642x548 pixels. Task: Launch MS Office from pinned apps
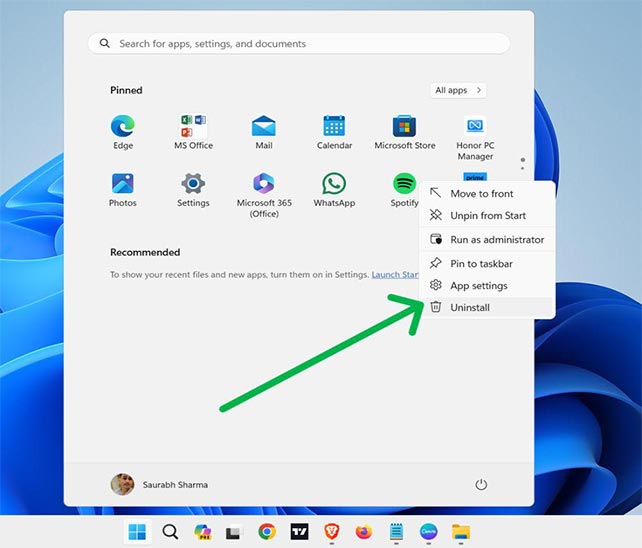click(x=193, y=132)
